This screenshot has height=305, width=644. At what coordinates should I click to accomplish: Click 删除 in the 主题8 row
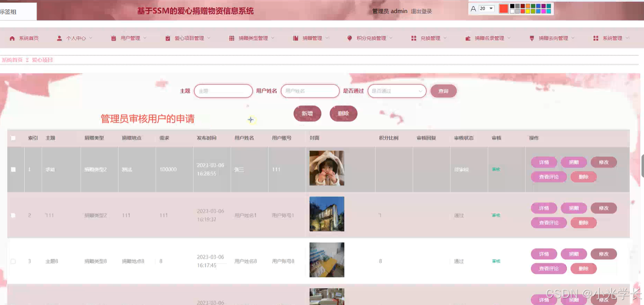coord(583,269)
